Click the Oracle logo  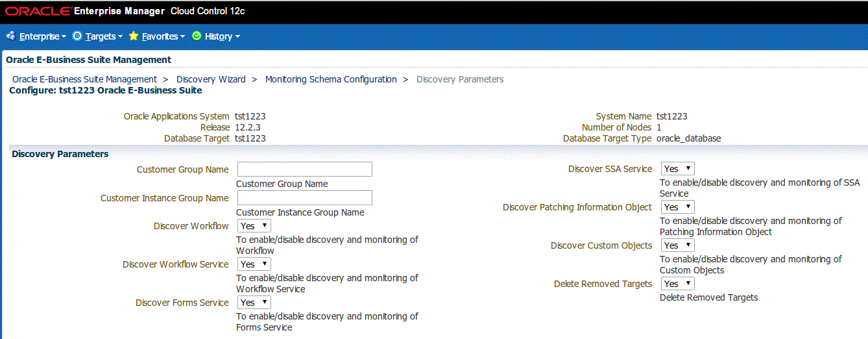(38, 12)
